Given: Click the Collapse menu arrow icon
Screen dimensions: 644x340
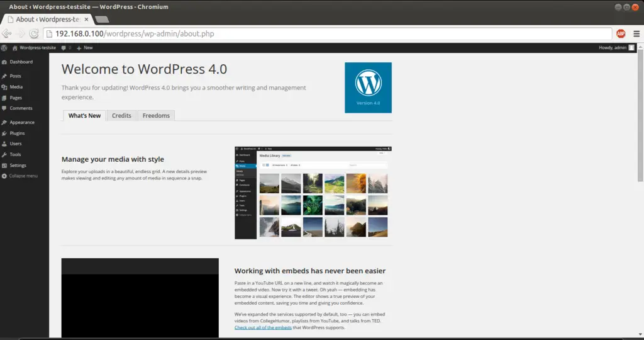Looking at the screenshot, I should click(4, 176).
